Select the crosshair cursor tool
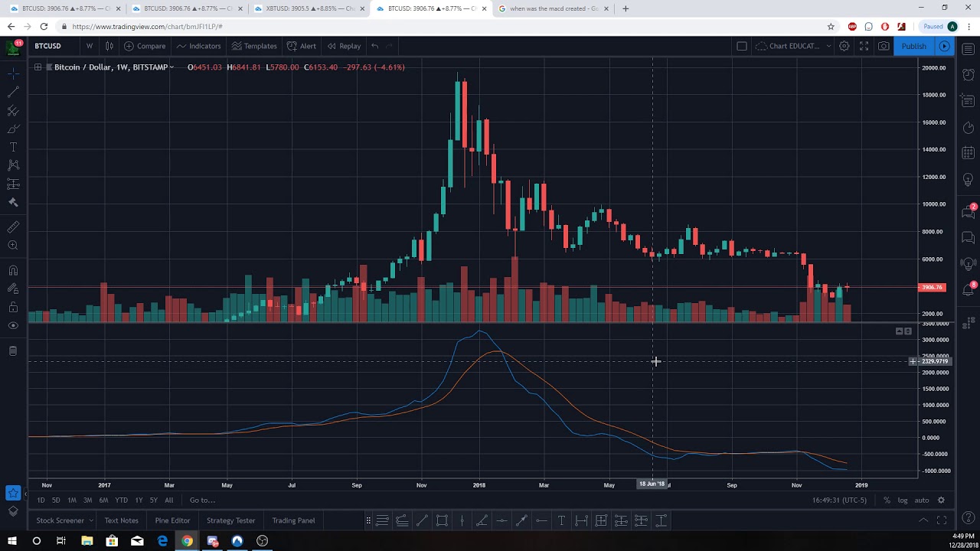 13,73
